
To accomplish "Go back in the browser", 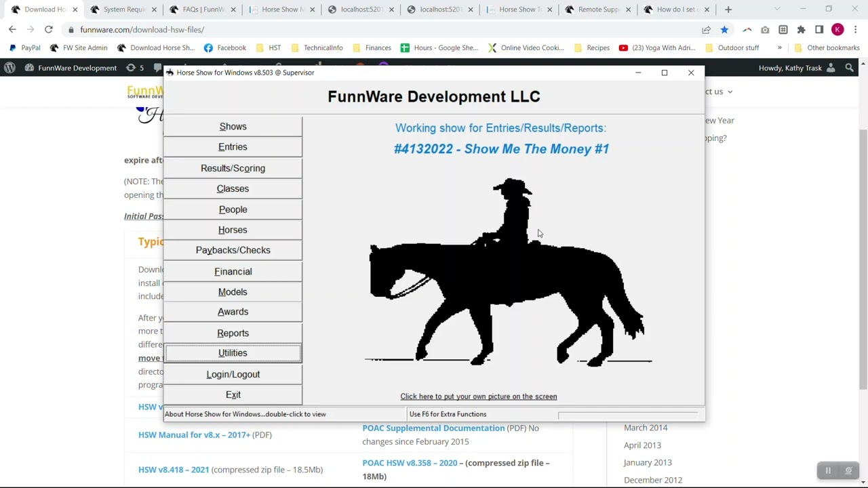I will pyautogui.click(x=12, y=30).
